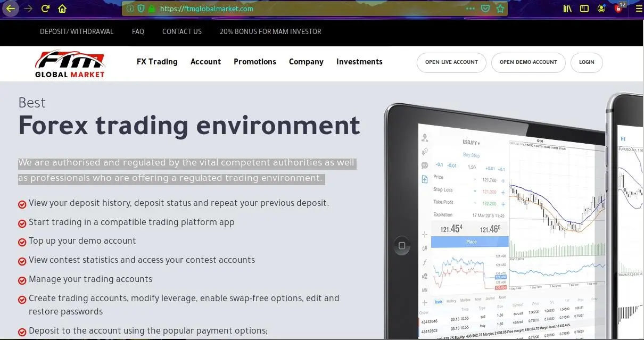This screenshot has height=340, width=644.
Task: Bookmark this page with the star icon
Action: (500, 9)
